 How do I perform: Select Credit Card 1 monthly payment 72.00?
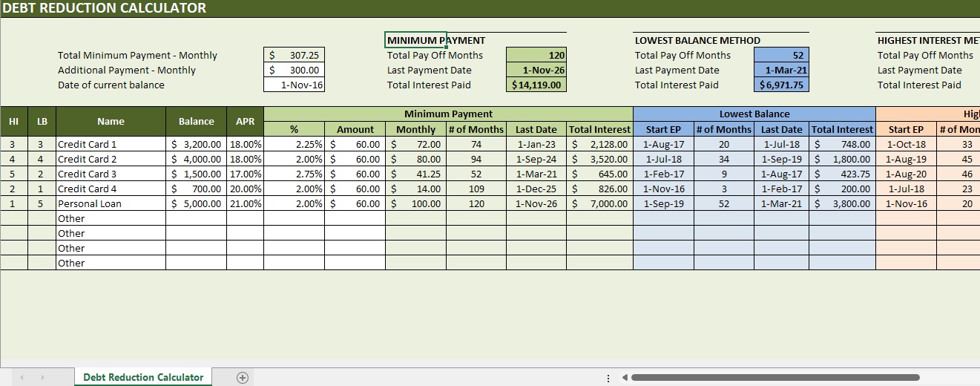415,144
